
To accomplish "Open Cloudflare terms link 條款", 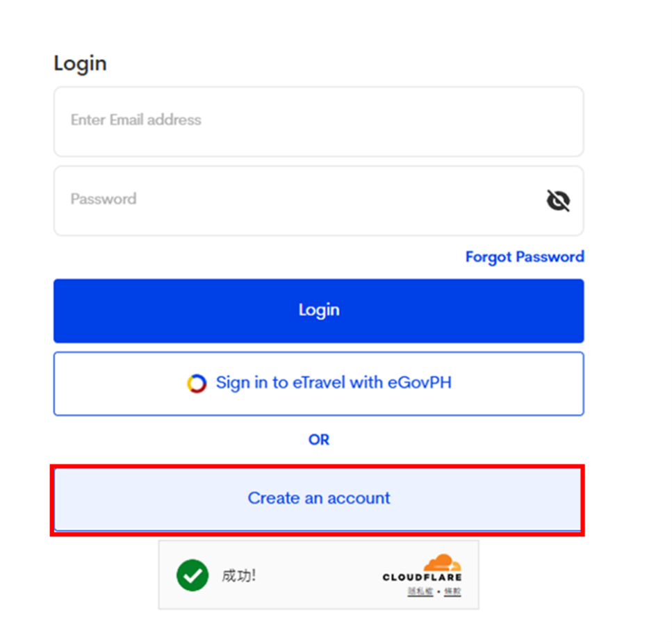I will (452, 591).
